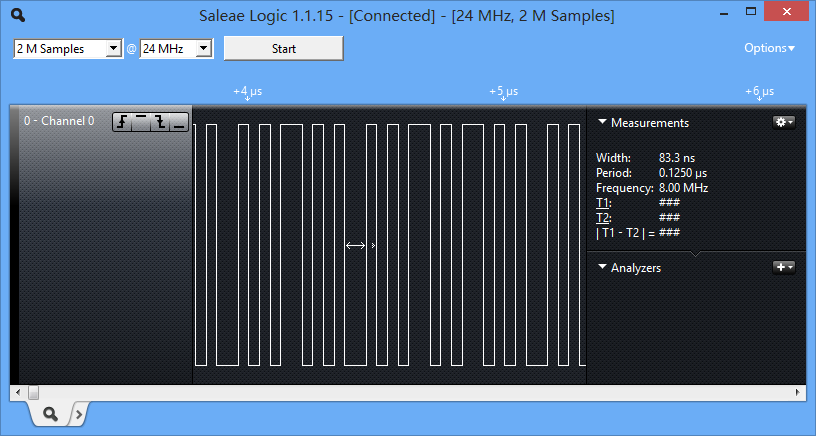Set low level trigger for Channel 0
The width and height of the screenshot is (816, 436).
coord(179,122)
